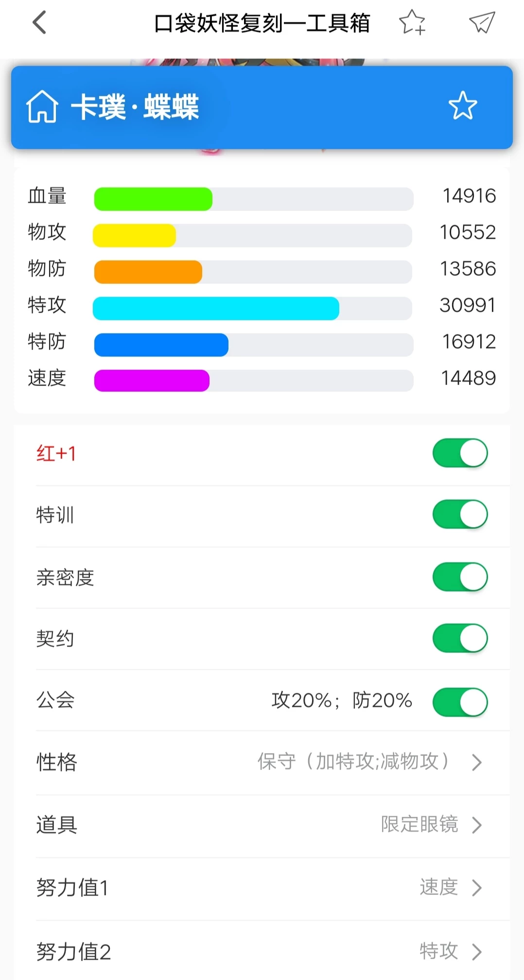Click the add-to-favorites star icon in top bar
Image resolution: width=524 pixels, height=980 pixels.
(x=412, y=23)
